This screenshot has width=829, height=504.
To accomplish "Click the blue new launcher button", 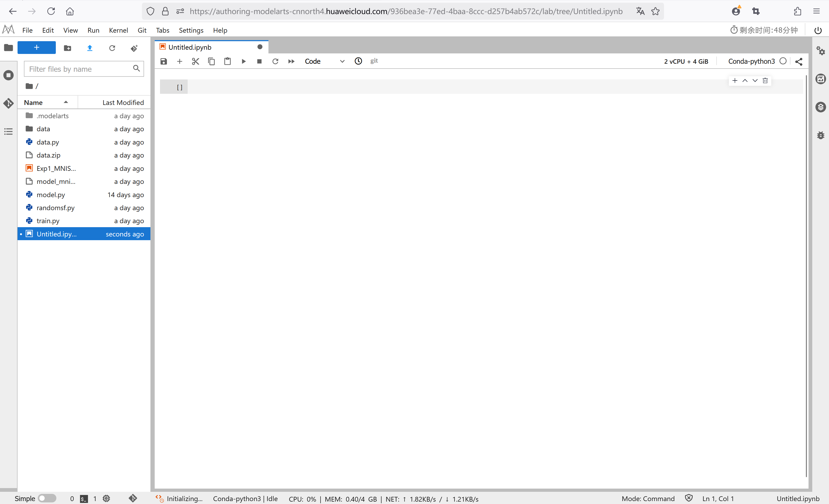I will (36, 48).
